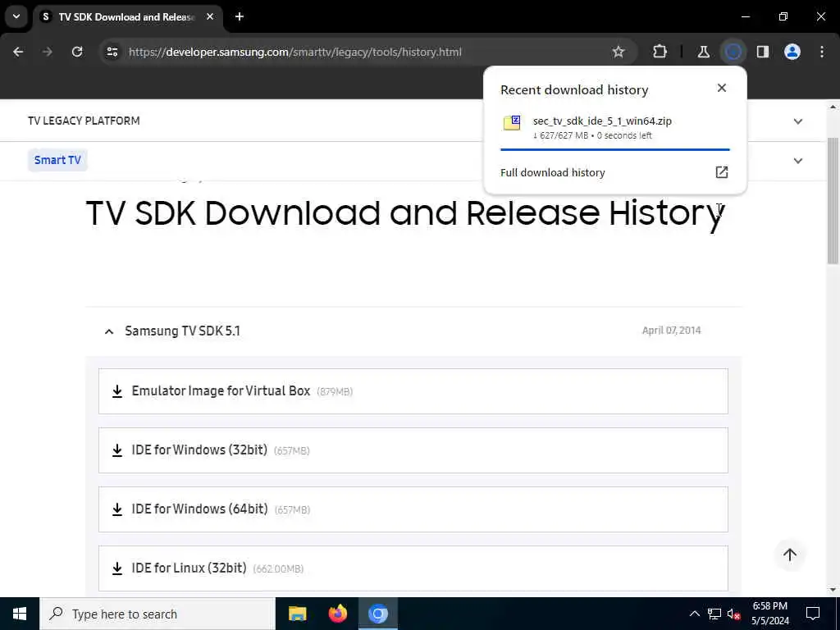
Task: Bookmark this page with the star icon
Action: (x=619, y=52)
